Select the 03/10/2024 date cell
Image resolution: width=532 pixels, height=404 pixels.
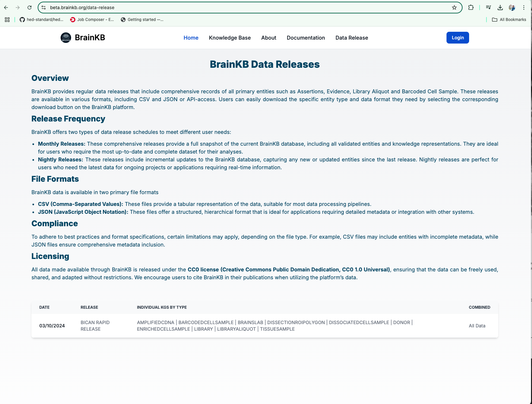point(52,326)
